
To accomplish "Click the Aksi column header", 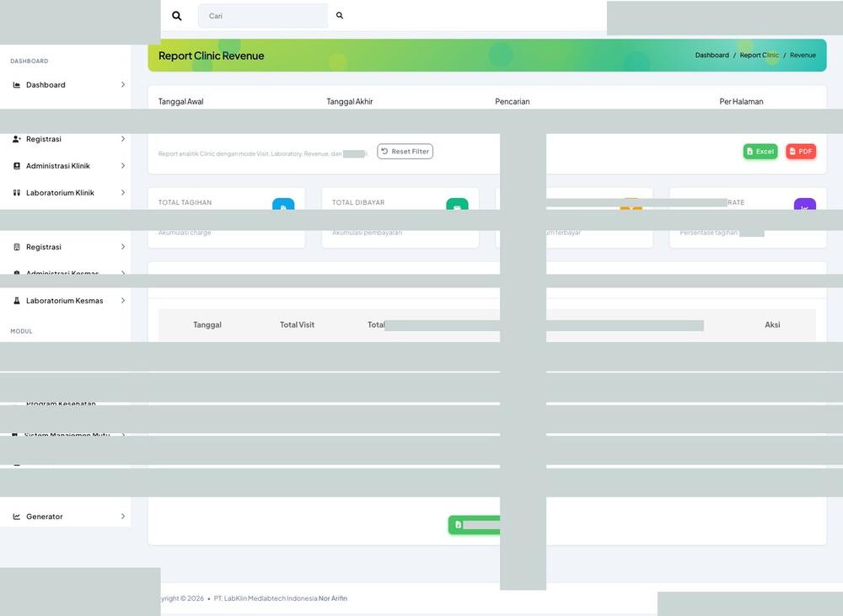I will point(772,324).
